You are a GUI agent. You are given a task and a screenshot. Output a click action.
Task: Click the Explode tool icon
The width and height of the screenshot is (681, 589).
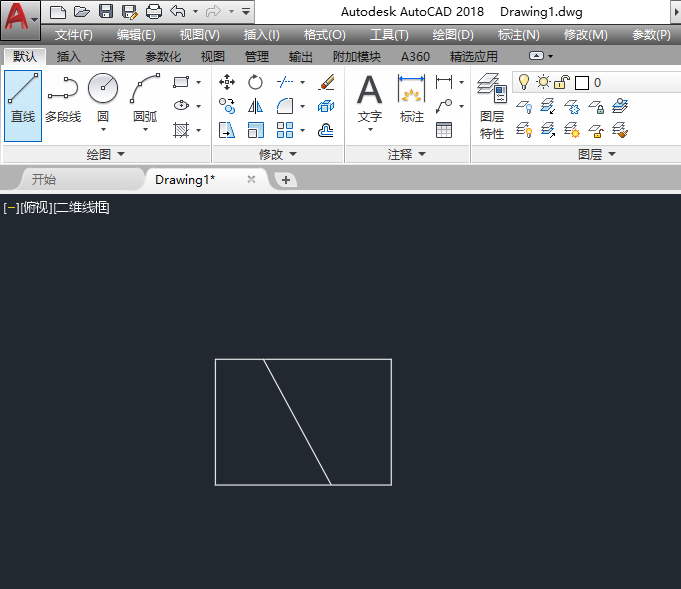326,106
